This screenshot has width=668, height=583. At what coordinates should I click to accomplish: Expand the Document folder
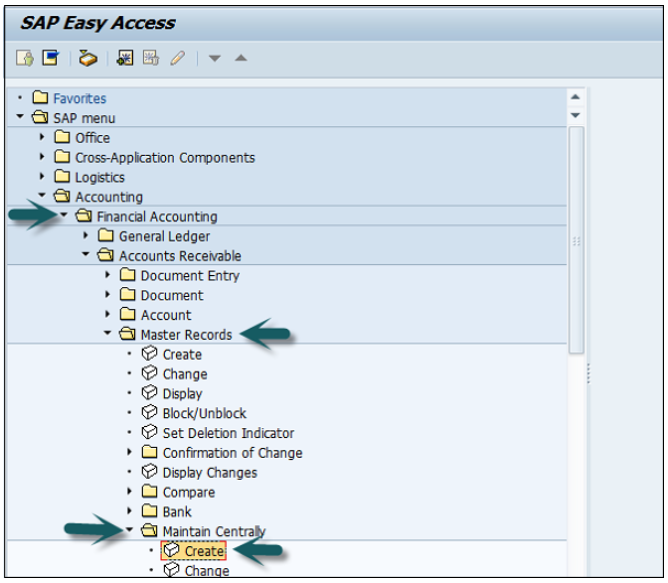point(108,294)
